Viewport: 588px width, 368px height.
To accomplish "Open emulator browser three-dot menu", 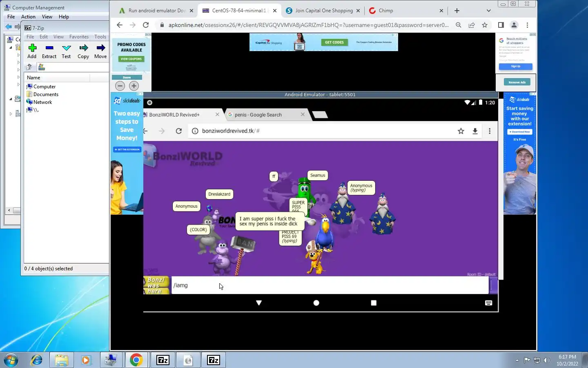I will click(490, 131).
